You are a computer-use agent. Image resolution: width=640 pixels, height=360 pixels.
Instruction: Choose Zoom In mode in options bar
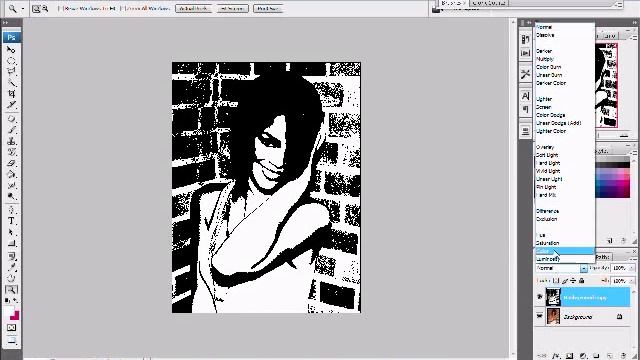36,9
